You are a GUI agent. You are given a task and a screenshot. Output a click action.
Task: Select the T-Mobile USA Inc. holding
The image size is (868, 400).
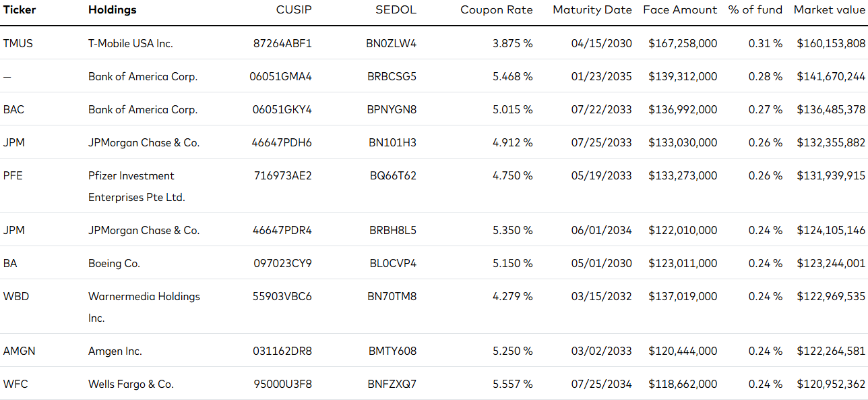coord(131,43)
